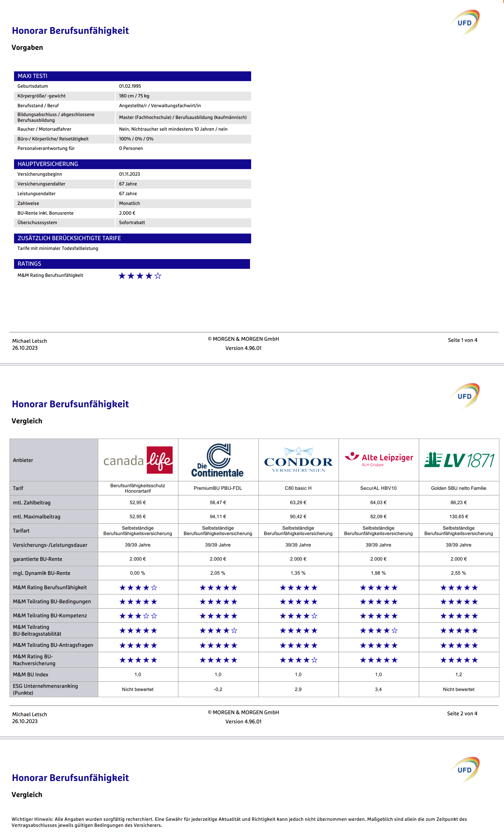This screenshot has height=838, width=504.
Task: Click the Versicherungs-/Leistungsdauer row label
Action: point(50,545)
